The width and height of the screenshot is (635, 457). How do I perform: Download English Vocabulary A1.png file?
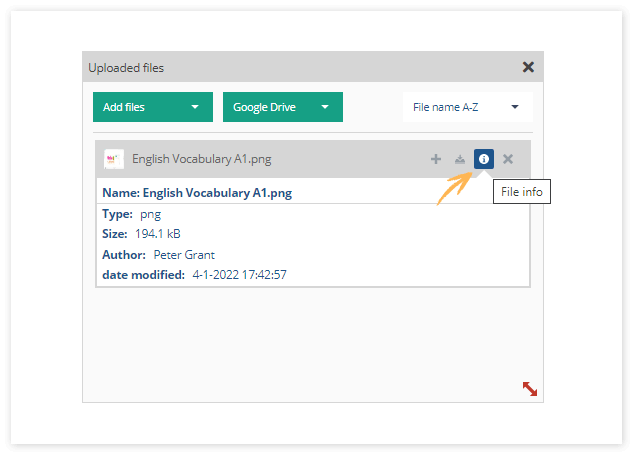460,159
